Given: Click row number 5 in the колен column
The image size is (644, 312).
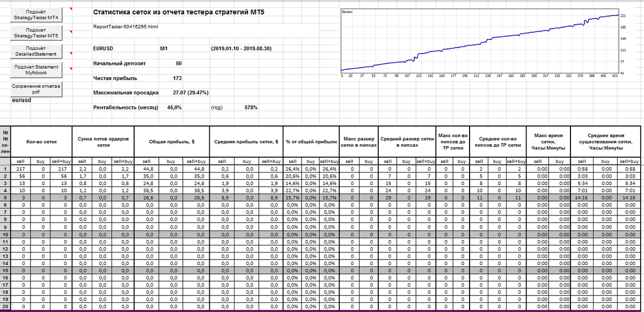Looking at the screenshot, I should [5, 198].
